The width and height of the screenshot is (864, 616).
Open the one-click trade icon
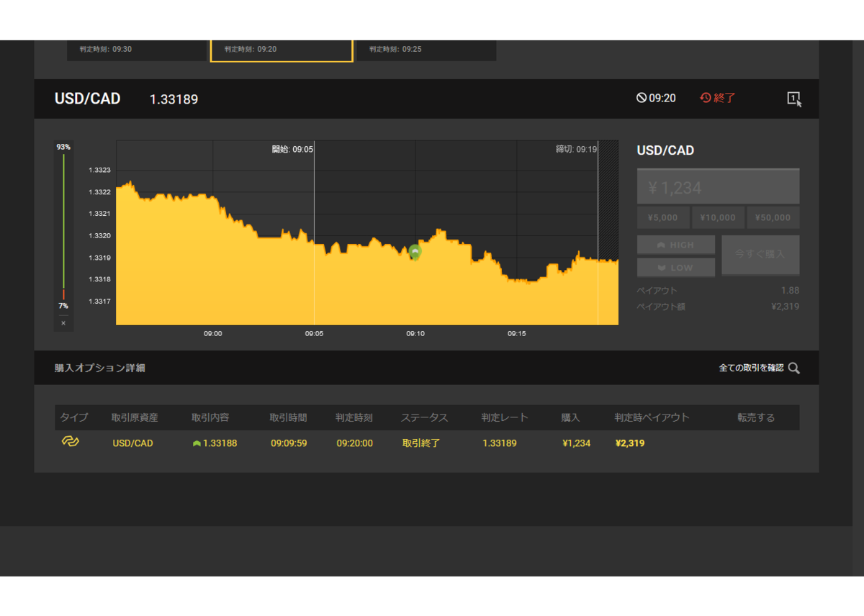[794, 99]
